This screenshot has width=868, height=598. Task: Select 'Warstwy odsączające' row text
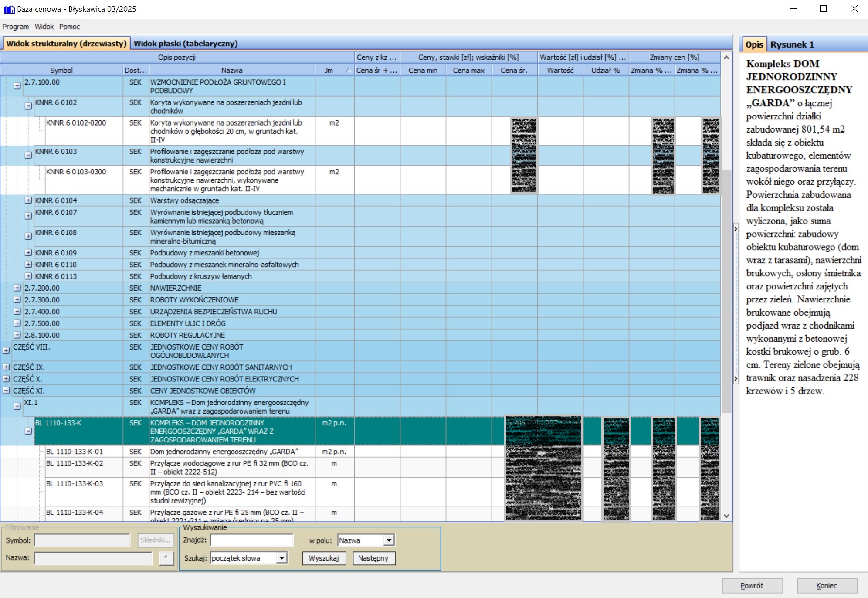pos(185,200)
